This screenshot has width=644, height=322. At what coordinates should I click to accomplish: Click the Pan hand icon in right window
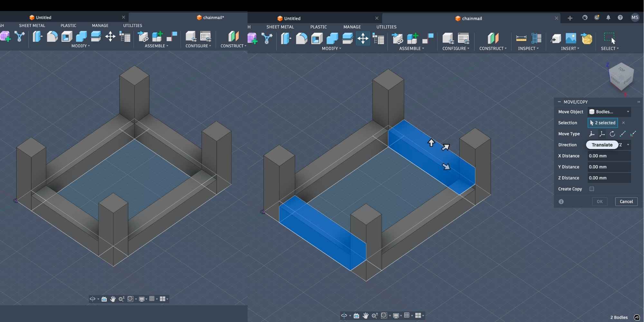pos(365,316)
